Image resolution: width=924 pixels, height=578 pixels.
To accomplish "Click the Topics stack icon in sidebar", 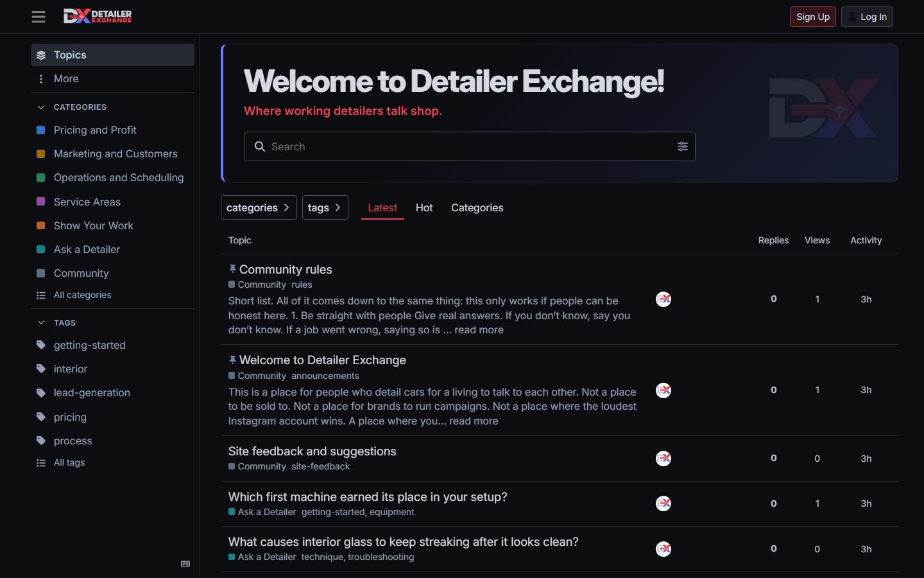I will click(41, 55).
